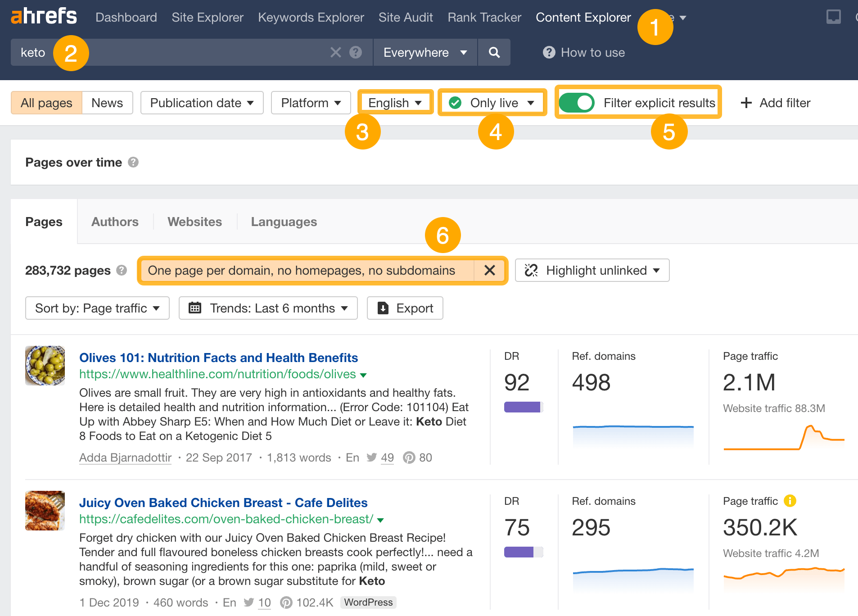Click the Page traffic info icon
858x616 pixels.
(x=791, y=500)
